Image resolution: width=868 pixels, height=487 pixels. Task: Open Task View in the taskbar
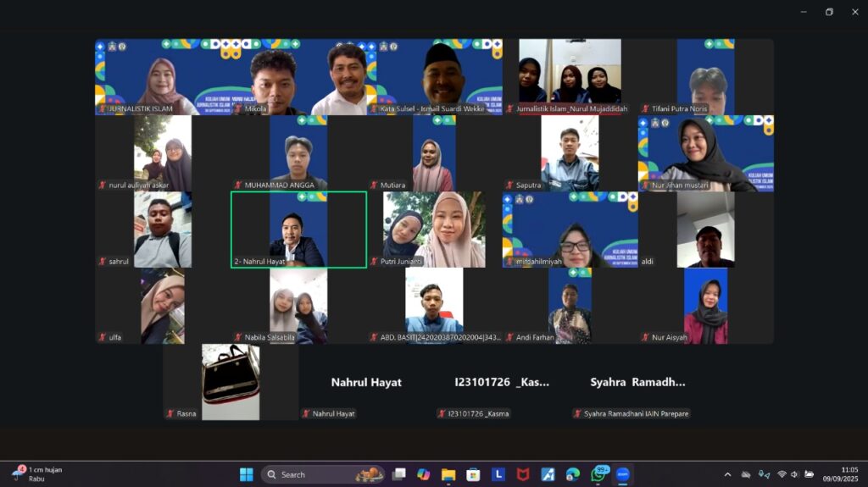pyautogui.click(x=398, y=474)
